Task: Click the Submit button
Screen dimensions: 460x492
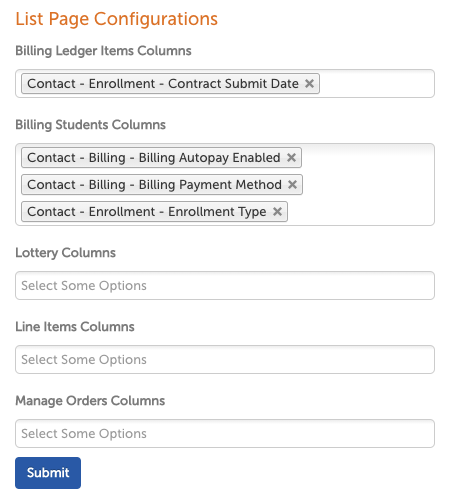Action: (x=48, y=473)
